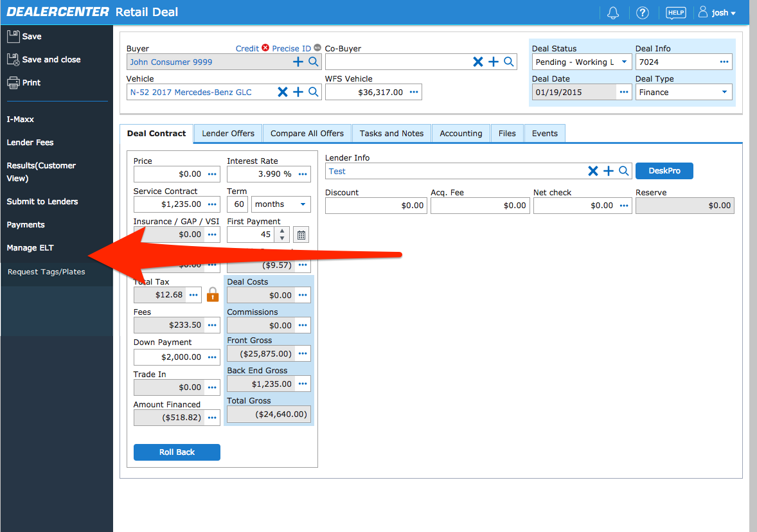757x532 pixels.
Task: Switch to the Accounting tab
Action: [461, 133]
